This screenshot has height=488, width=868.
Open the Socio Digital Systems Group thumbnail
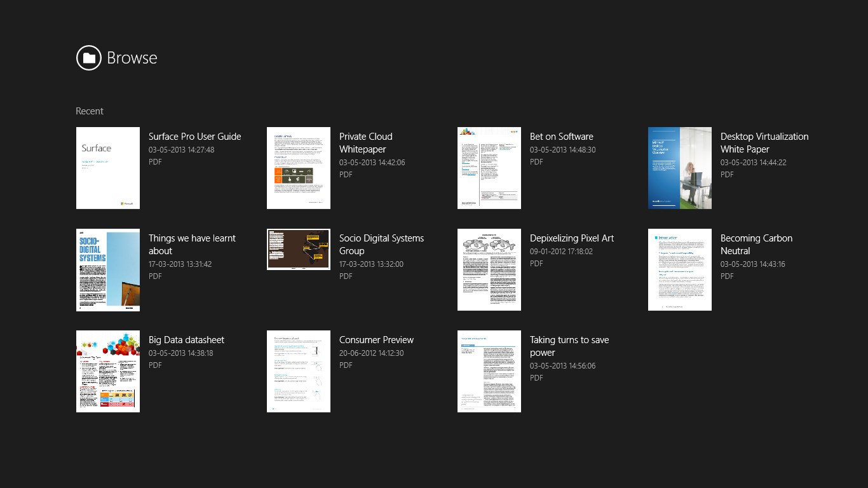point(298,249)
